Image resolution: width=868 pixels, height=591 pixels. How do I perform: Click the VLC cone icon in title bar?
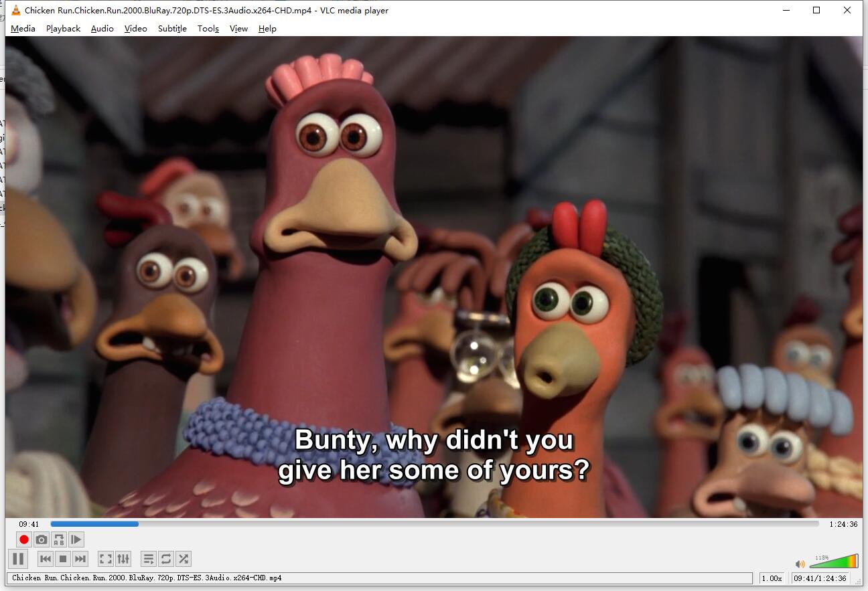point(16,10)
